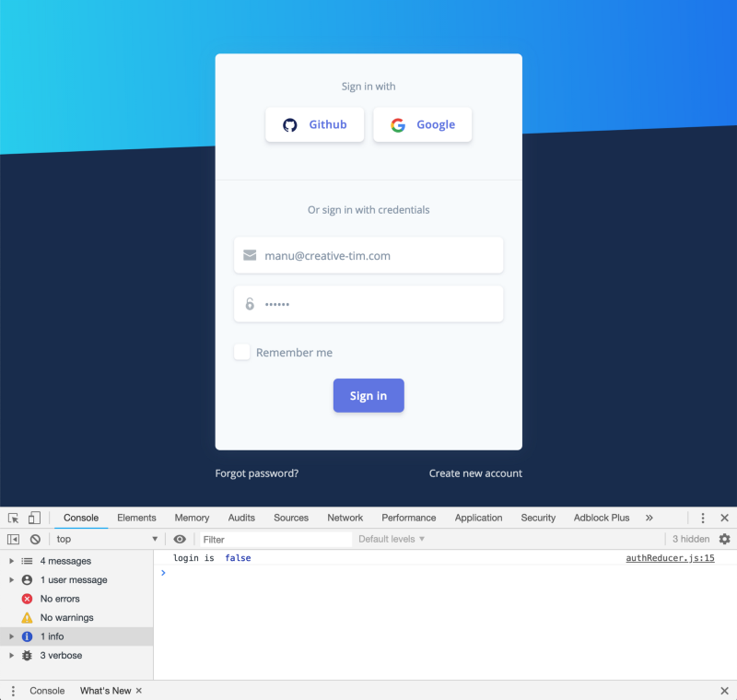Click the eye live expression icon

click(180, 539)
